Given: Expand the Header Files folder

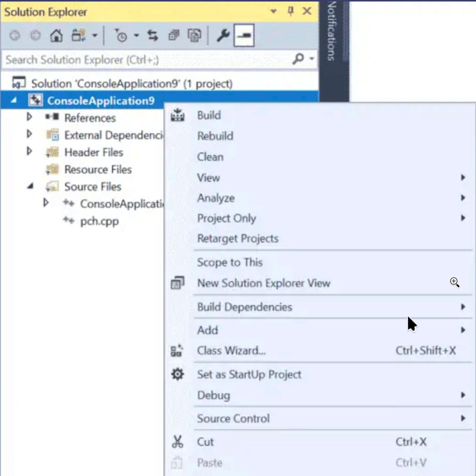Looking at the screenshot, I should (29, 151).
